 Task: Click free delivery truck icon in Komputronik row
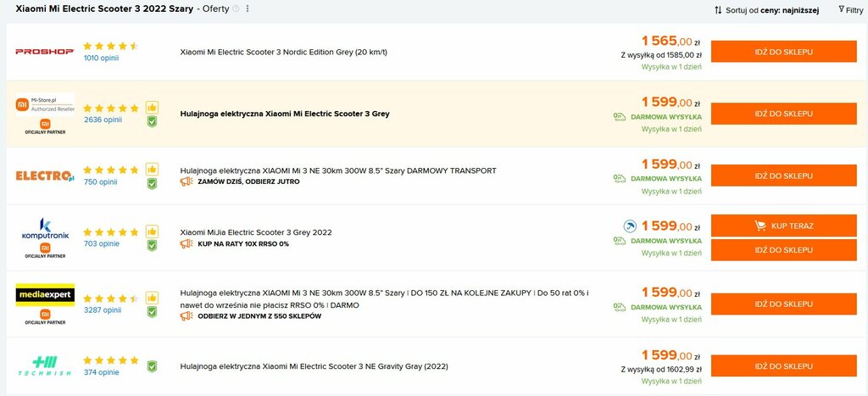coord(620,241)
